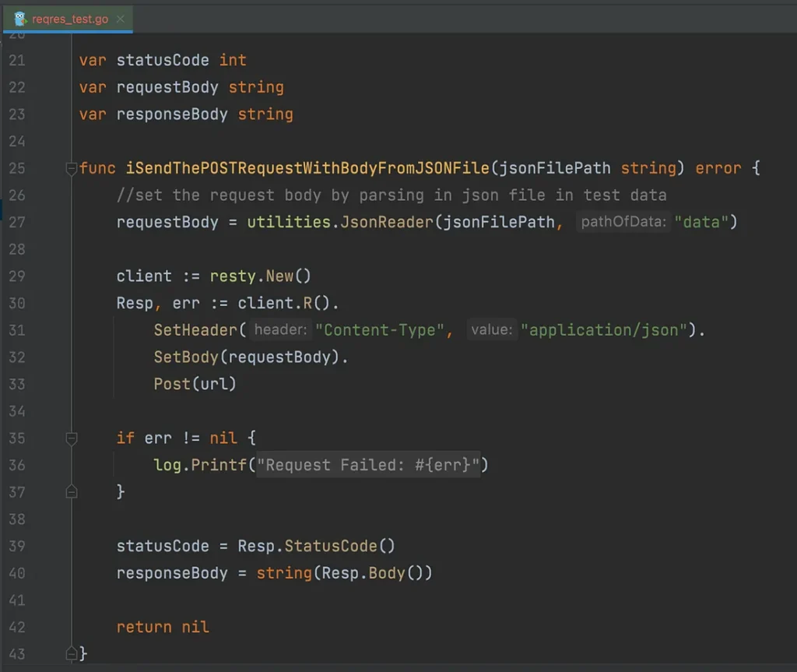This screenshot has width=797, height=672.
Task: Click the header: inlay hint on SetHeader
Action: [x=282, y=330]
